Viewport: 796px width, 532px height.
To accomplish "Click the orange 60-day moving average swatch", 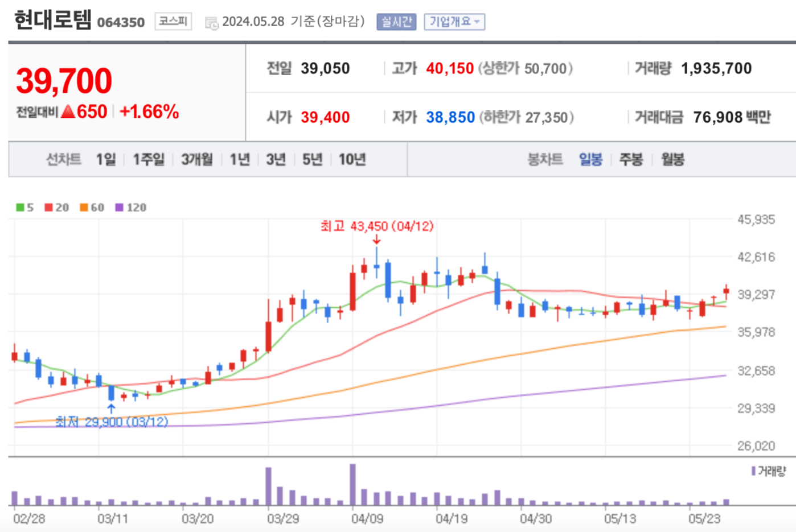I will coord(84,208).
